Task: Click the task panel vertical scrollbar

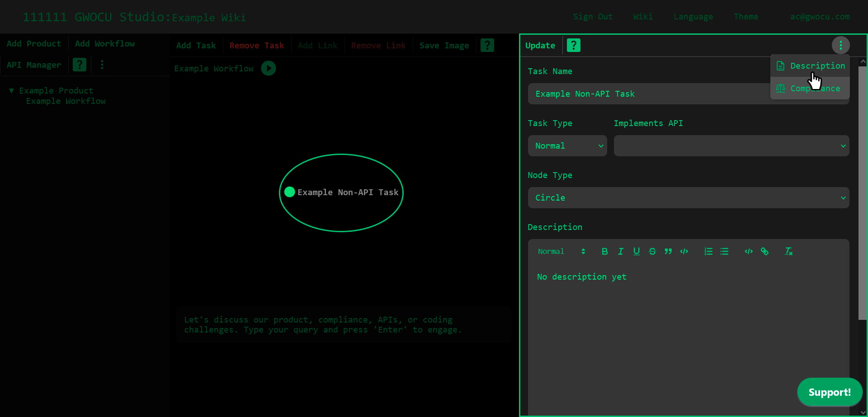Action: [x=863, y=193]
